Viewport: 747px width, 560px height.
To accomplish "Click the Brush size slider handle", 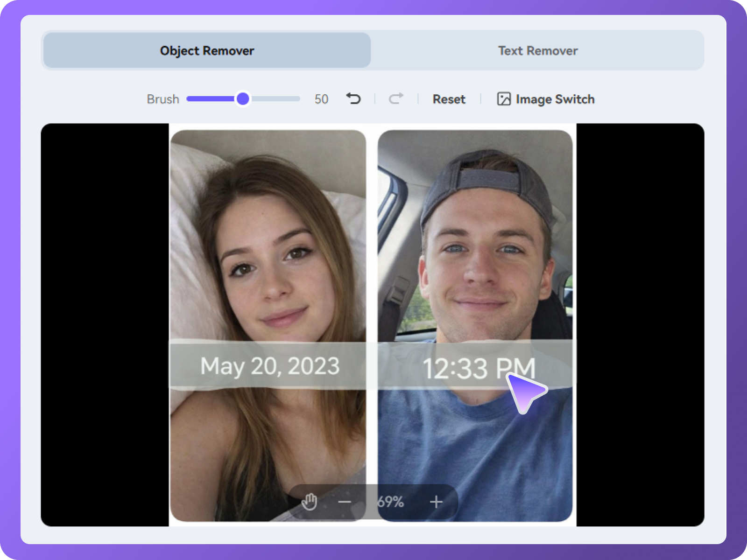I will click(243, 98).
